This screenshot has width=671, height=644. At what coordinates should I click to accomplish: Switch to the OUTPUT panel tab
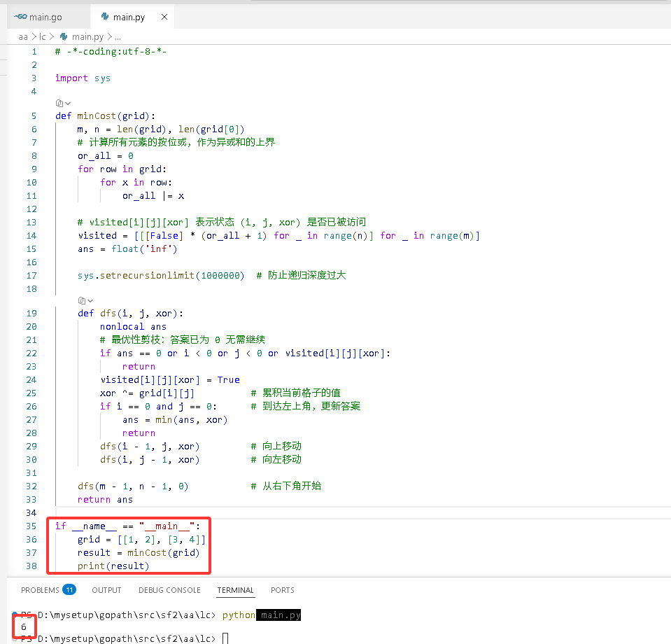click(x=106, y=590)
